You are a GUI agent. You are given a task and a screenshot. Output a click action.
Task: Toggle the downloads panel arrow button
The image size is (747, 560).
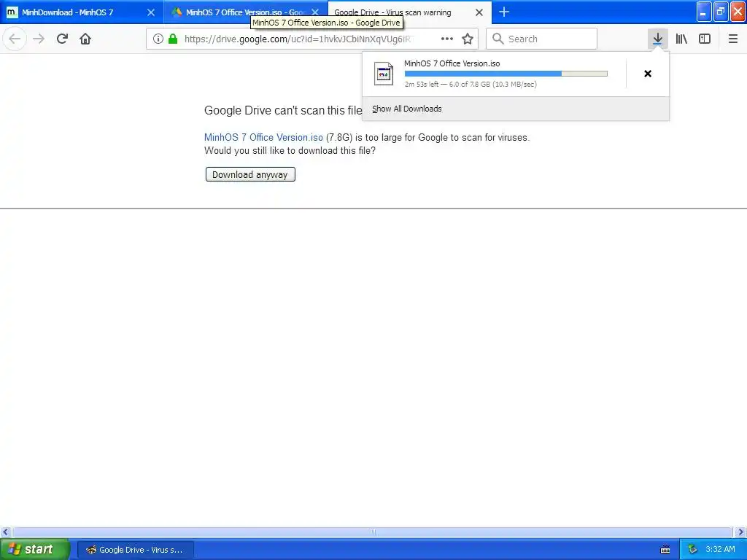(x=657, y=39)
